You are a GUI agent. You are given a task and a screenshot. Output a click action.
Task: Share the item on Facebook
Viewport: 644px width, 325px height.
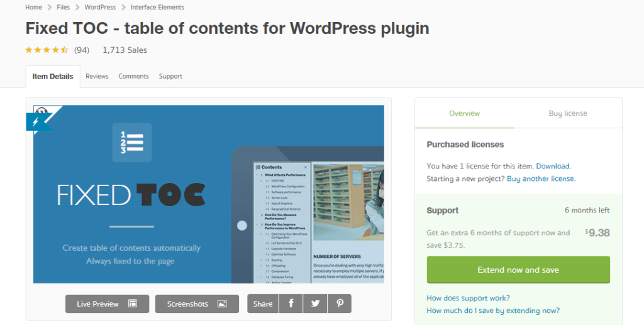pos(291,304)
